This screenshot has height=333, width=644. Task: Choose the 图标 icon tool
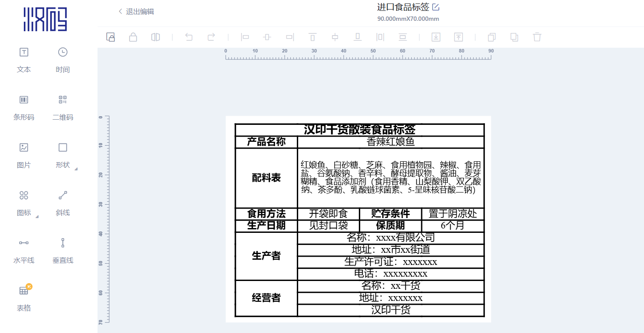(24, 203)
